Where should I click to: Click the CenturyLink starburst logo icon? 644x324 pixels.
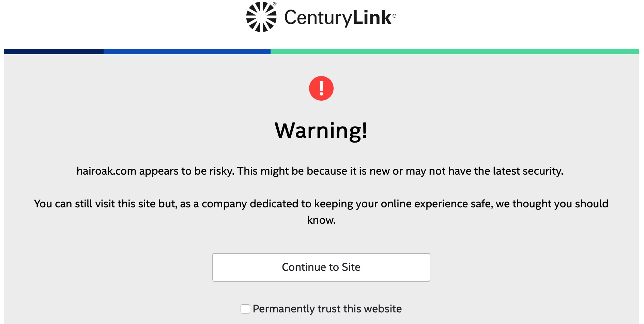pos(261,17)
